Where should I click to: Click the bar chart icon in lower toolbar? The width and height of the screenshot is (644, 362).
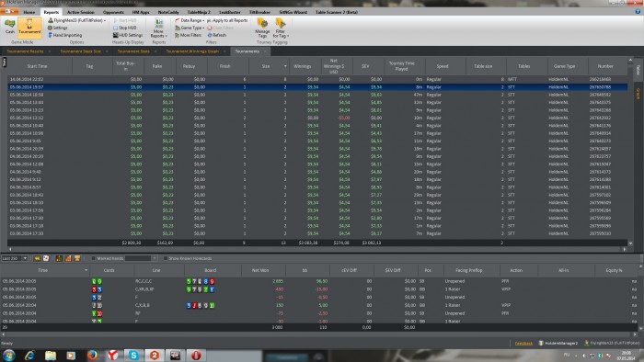pos(59,258)
